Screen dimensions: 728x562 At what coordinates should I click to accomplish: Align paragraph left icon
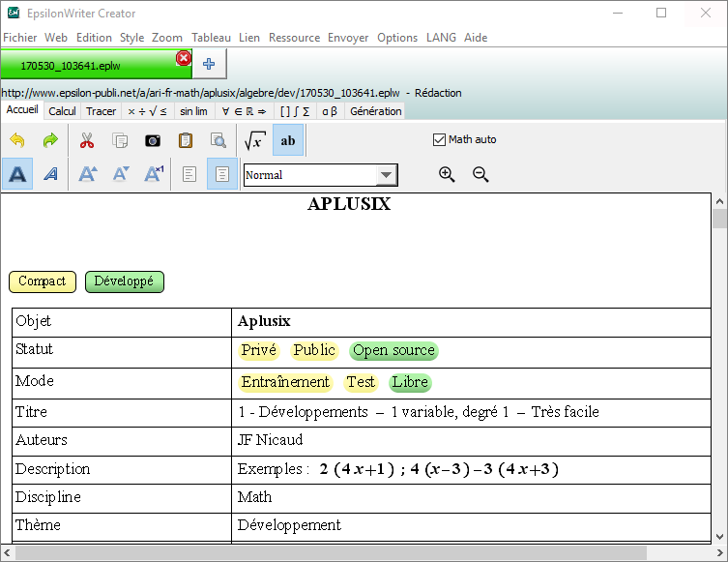[x=189, y=174]
